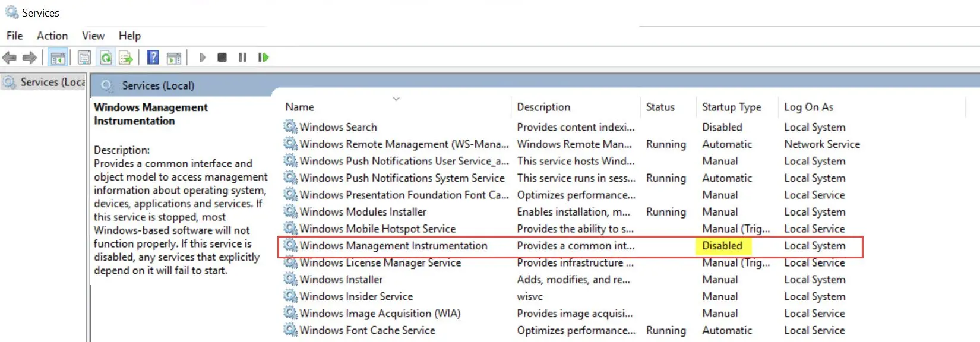Click Manual (Trig... for Windows Mobile Hotspot
This screenshot has height=342, width=980.
(736, 229)
